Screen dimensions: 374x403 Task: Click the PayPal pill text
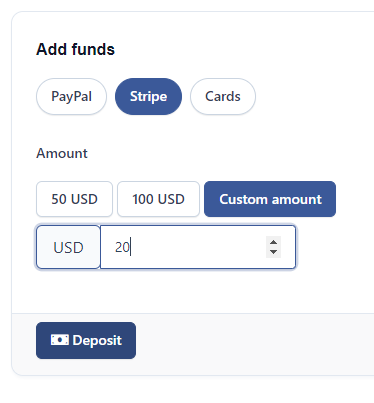[71, 97]
